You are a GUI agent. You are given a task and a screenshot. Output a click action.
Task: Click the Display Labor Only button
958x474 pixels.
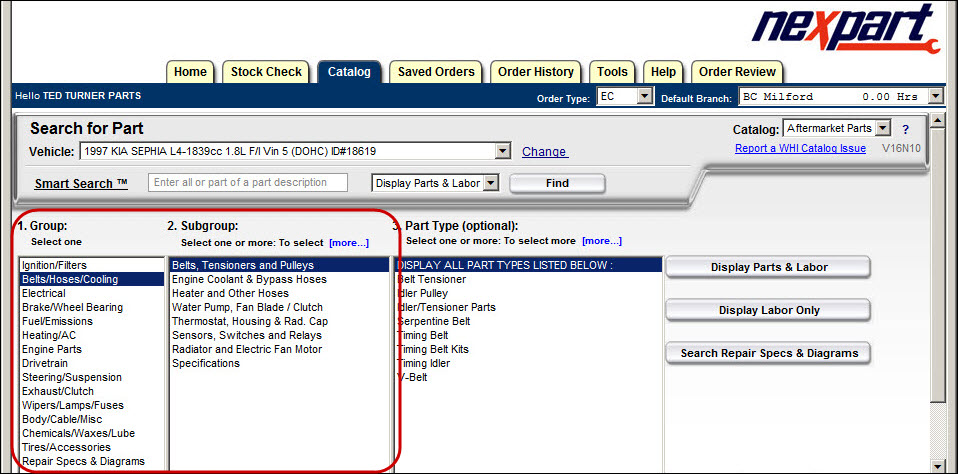click(x=769, y=310)
